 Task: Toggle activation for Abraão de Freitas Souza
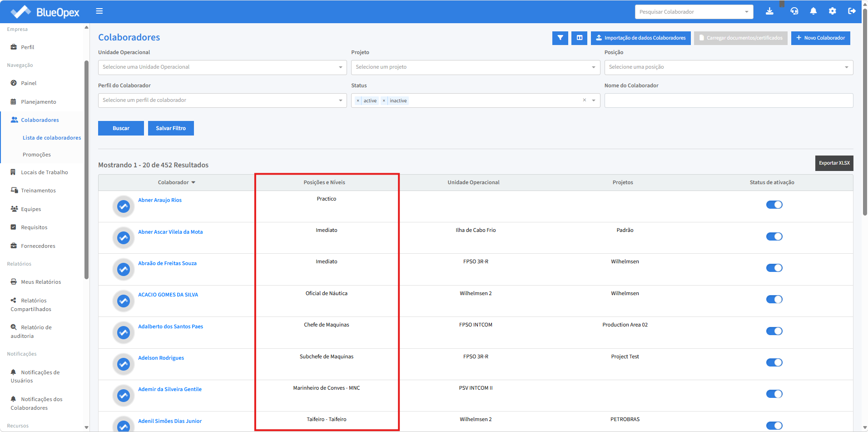tap(774, 268)
